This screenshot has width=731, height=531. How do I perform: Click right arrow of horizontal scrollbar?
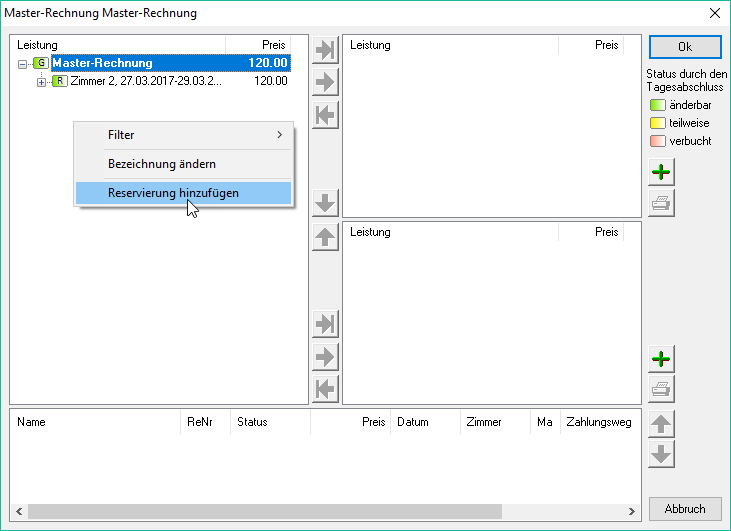[632, 511]
